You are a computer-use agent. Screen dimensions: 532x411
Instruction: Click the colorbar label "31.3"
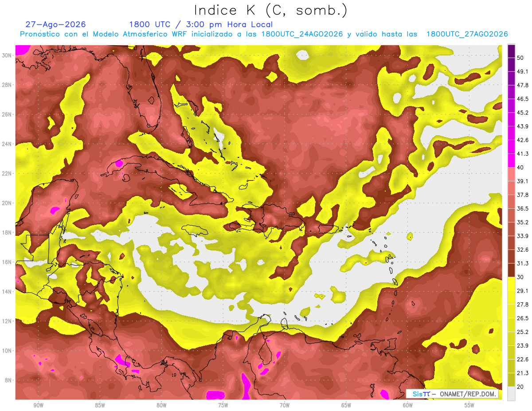523,263
